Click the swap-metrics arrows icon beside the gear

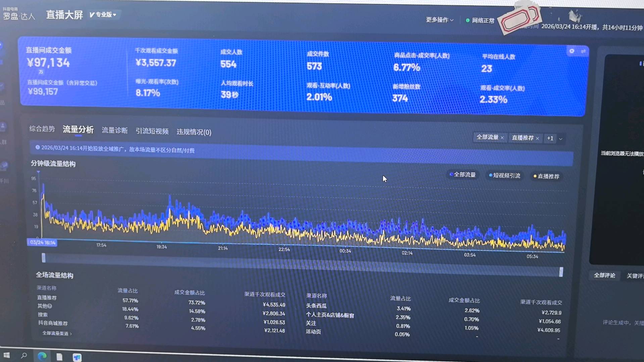583,51
